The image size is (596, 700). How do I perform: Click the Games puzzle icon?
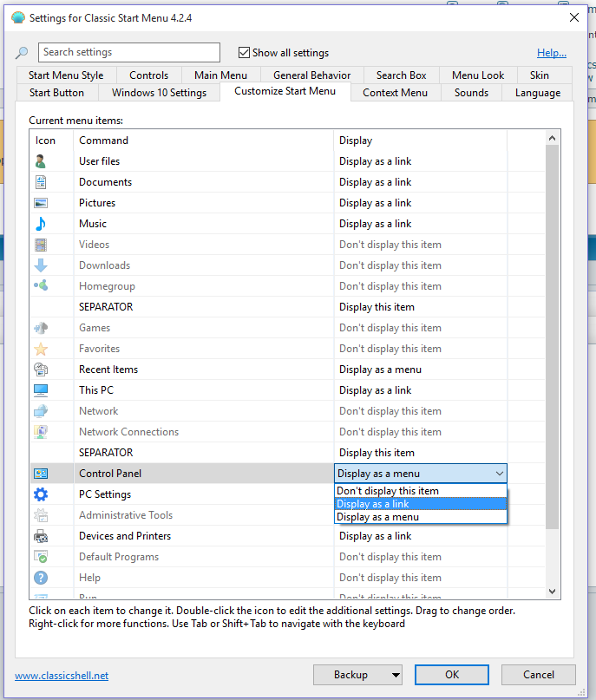[x=41, y=328]
